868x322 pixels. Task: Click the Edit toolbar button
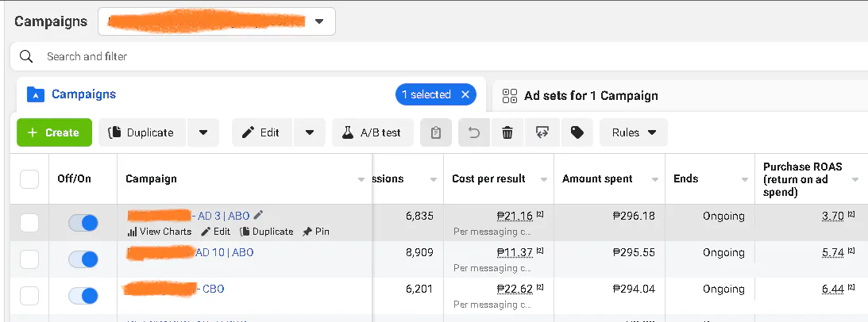click(262, 132)
